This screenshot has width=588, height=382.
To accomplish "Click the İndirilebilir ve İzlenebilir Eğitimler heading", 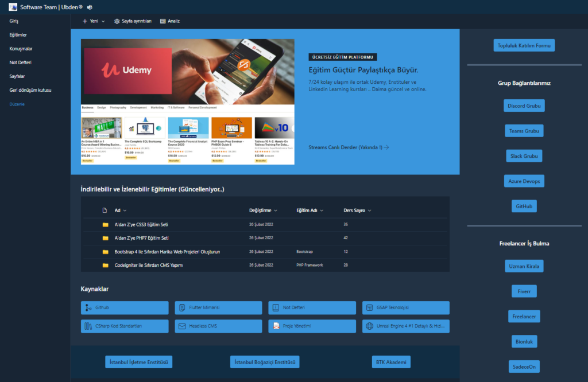I will coord(152,189).
